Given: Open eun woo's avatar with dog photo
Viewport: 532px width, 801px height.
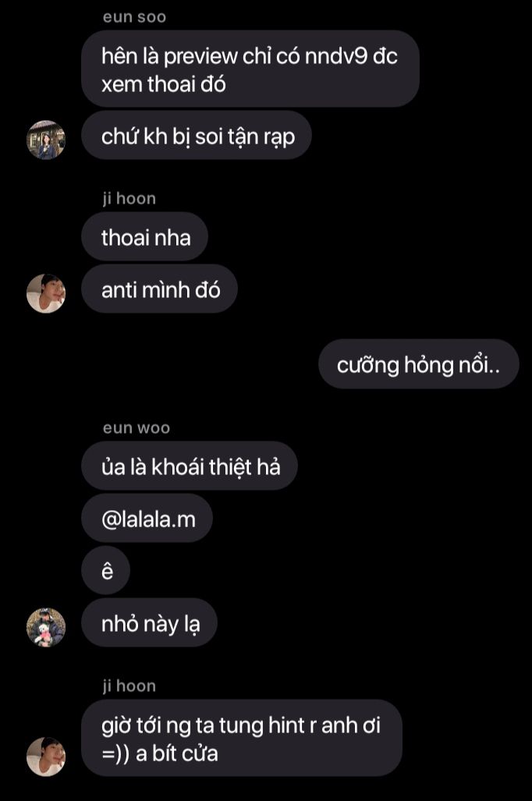Looking at the screenshot, I should click(x=46, y=627).
